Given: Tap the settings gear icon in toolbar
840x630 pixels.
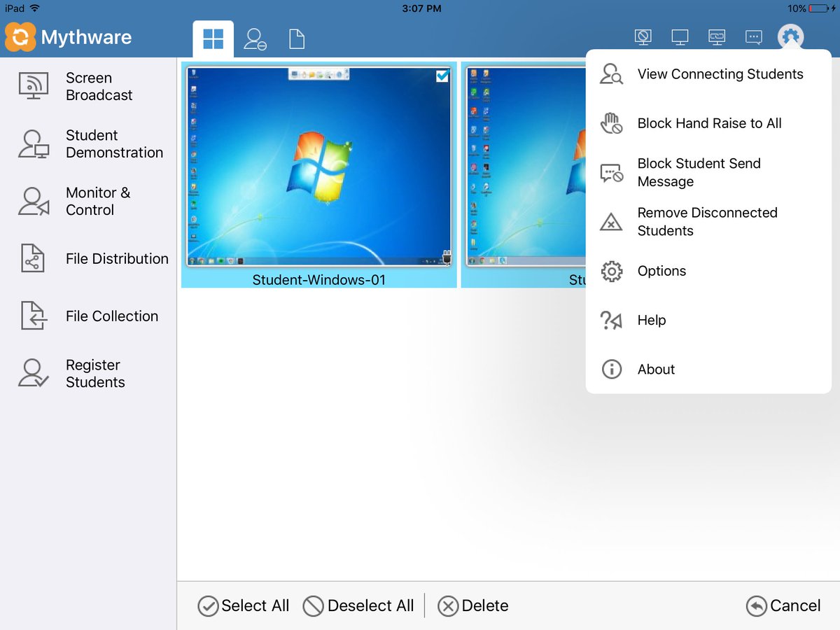Looking at the screenshot, I should pyautogui.click(x=791, y=37).
